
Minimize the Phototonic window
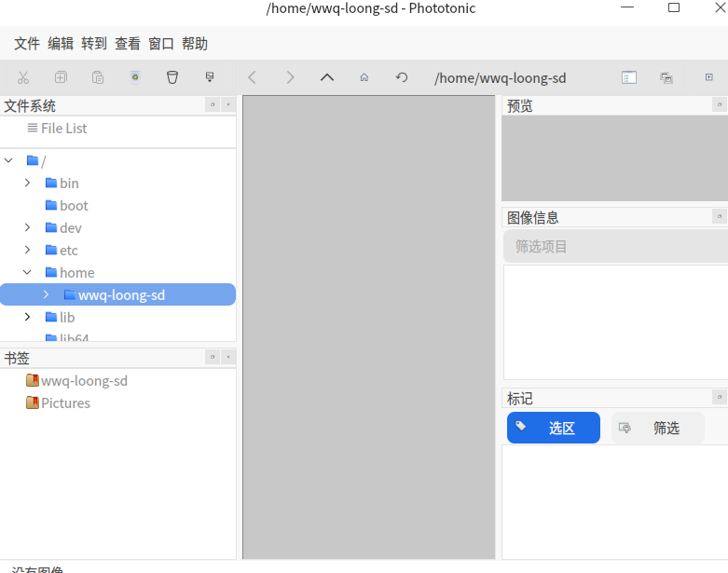click(x=627, y=7)
